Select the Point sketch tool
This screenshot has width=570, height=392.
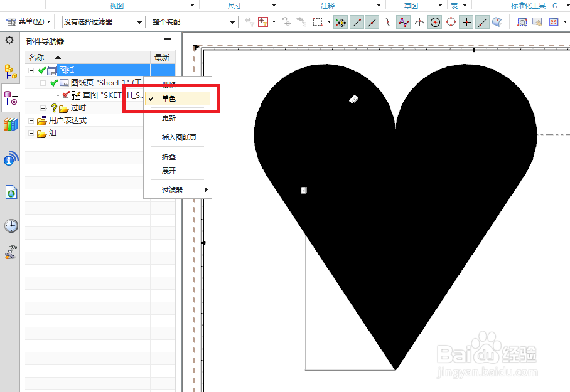tap(466, 22)
